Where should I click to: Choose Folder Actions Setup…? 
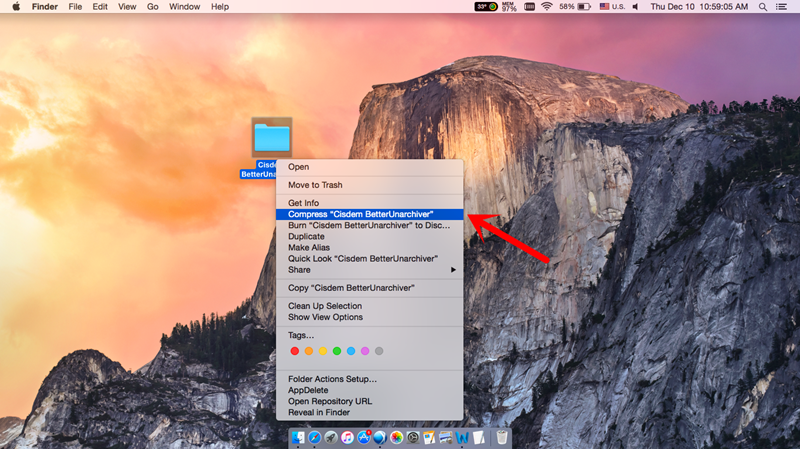(x=369, y=379)
